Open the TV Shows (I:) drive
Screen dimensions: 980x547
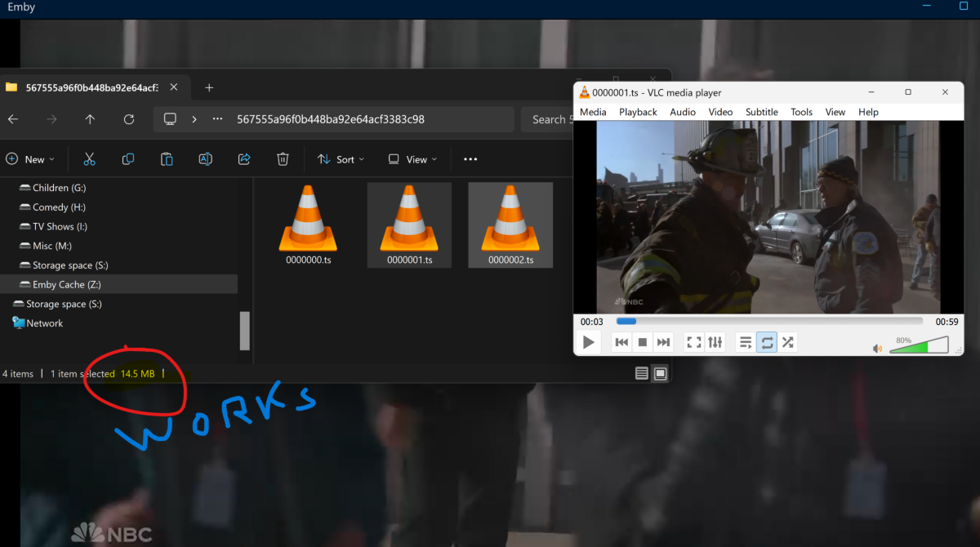point(53,226)
